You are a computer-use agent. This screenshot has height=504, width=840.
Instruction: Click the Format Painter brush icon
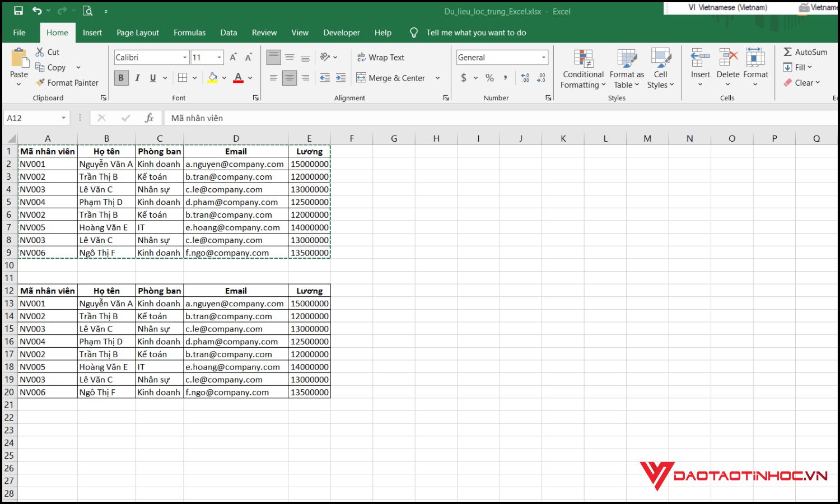(40, 82)
